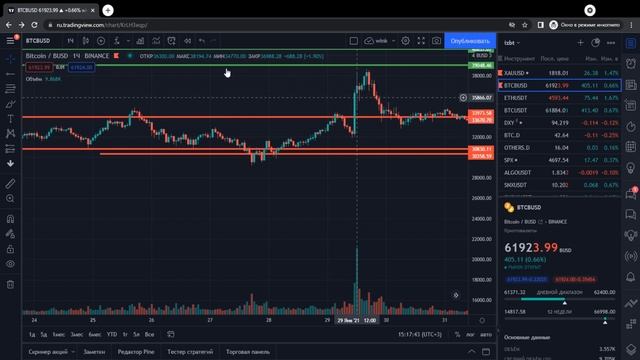Open the watchlist name dropdown
640x360 pixels.
click(x=512, y=42)
